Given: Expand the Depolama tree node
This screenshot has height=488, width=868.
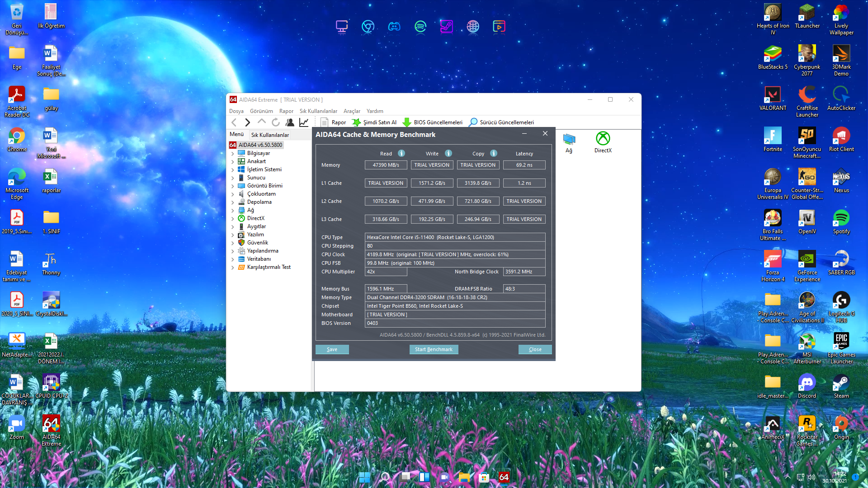Looking at the screenshot, I should coord(233,202).
